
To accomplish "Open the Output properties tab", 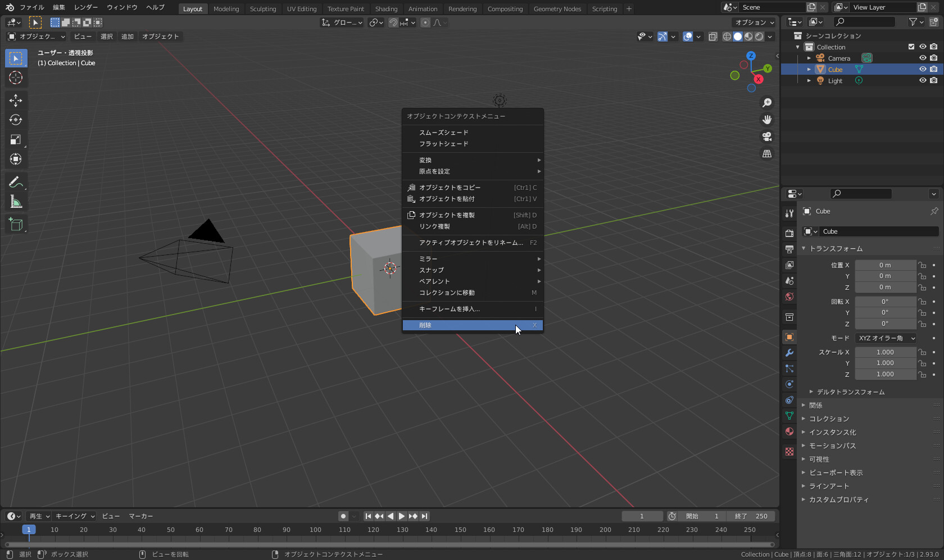I will coord(789,249).
